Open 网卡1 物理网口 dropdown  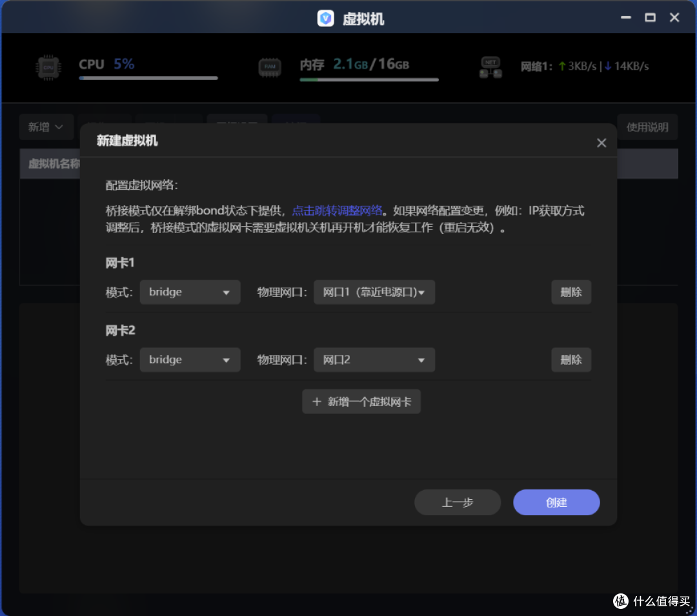pos(374,293)
